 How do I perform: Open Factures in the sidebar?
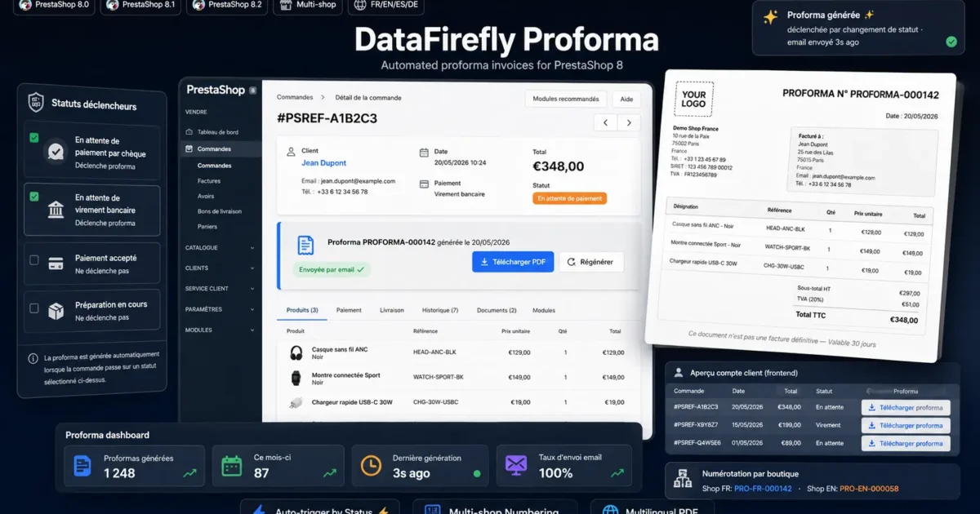click(209, 181)
